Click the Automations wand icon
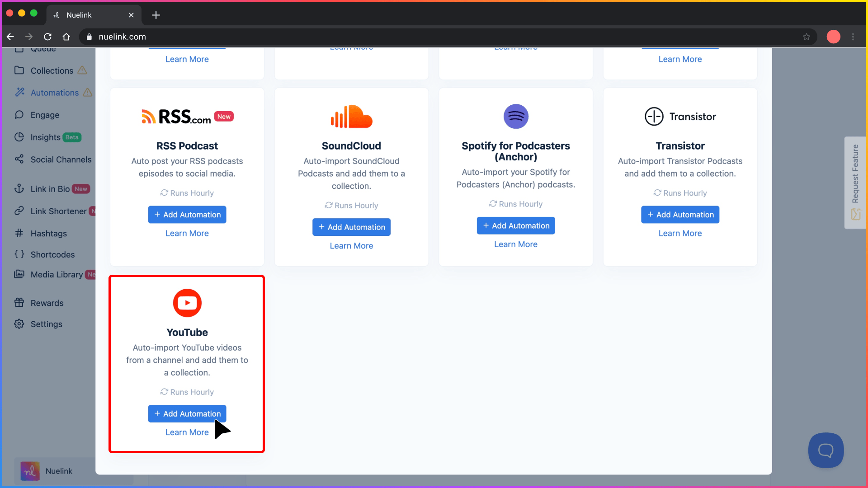This screenshot has height=488, width=868. (19, 93)
